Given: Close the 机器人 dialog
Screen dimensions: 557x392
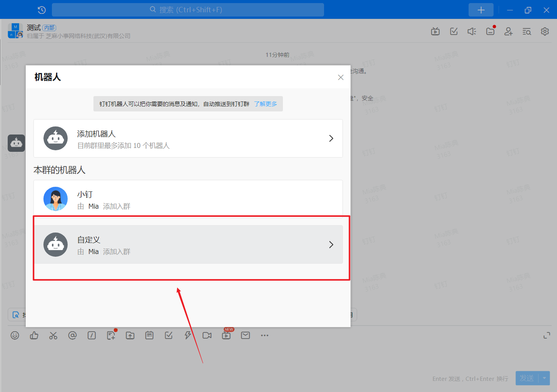Looking at the screenshot, I should (341, 77).
